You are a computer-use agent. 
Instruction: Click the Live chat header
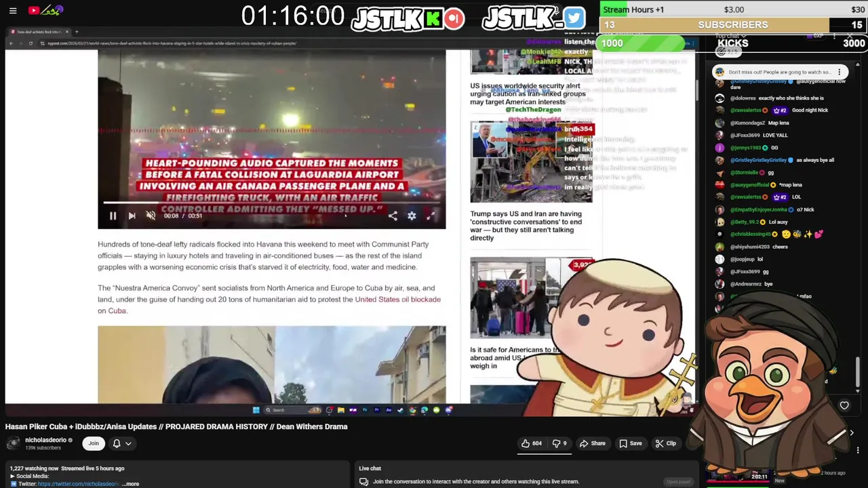tap(370, 468)
